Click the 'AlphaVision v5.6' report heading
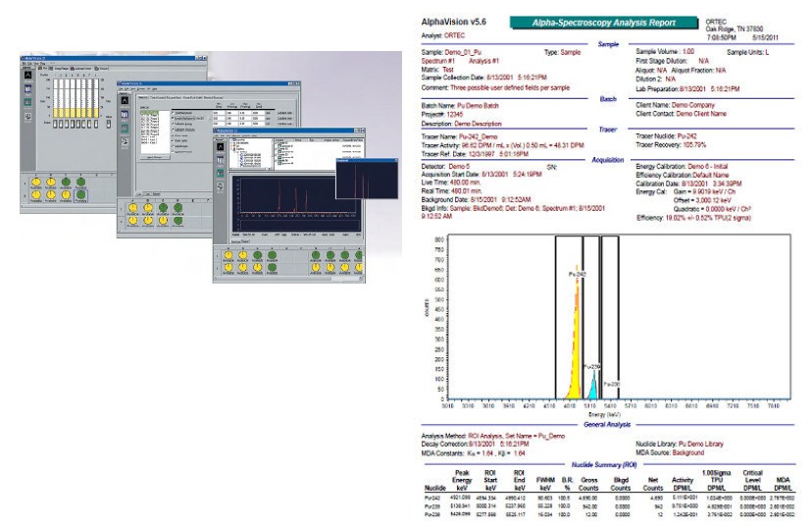 pos(454,22)
